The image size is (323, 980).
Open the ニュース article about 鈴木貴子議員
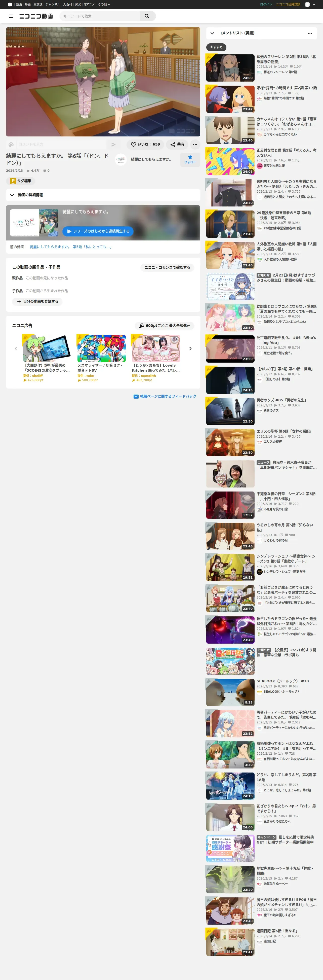[287, 465]
